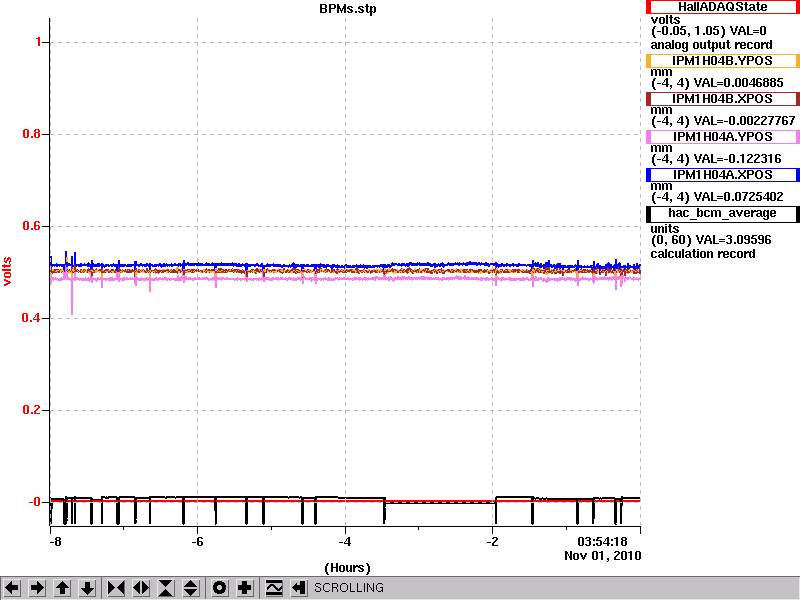Click the VAL=-0.122316 readout

(738, 159)
